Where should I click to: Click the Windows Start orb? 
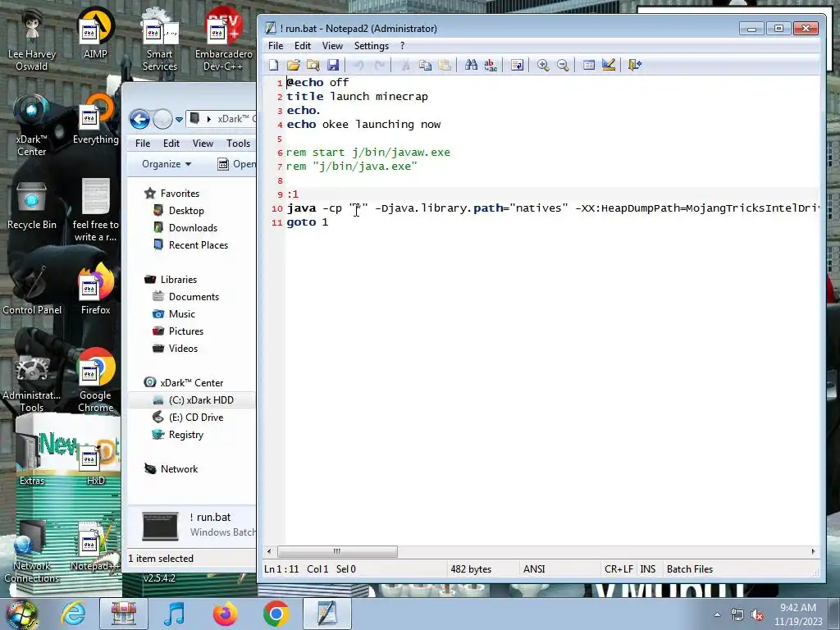[22, 614]
